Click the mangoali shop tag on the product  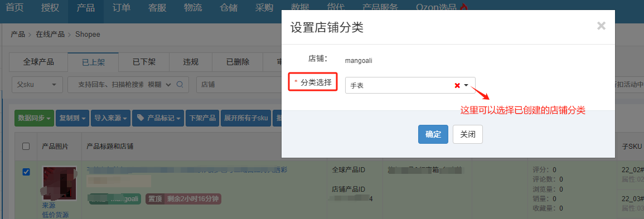pyautogui.click(x=115, y=199)
